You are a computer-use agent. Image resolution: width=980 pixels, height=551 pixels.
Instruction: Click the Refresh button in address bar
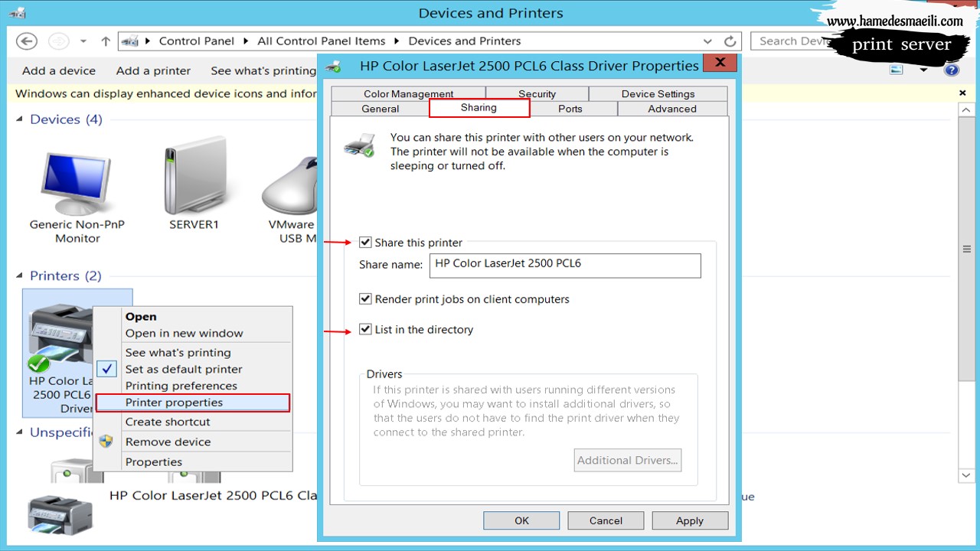click(x=730, y=41)
